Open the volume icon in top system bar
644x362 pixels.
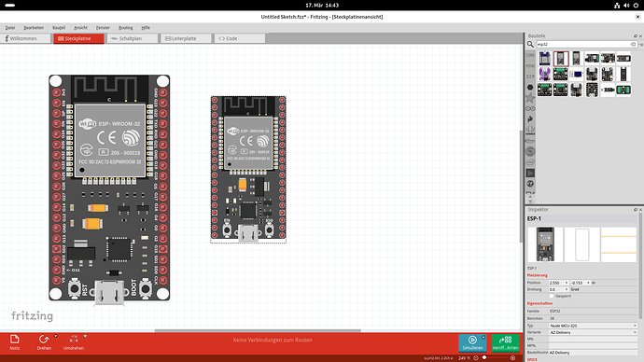(626, 6)
